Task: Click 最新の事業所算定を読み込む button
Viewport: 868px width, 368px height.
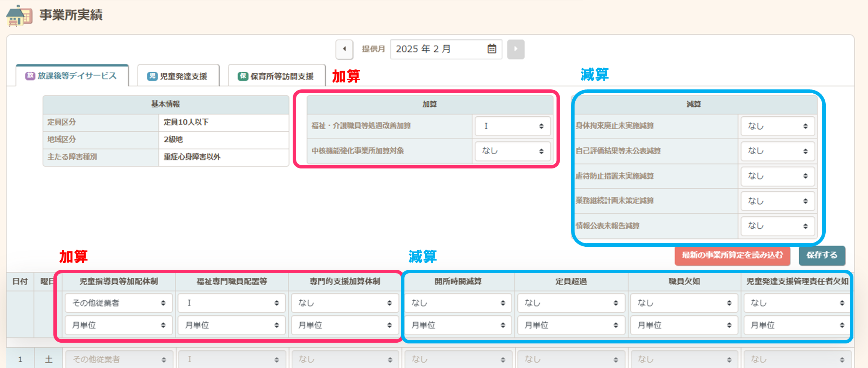Action: (732, 255)
